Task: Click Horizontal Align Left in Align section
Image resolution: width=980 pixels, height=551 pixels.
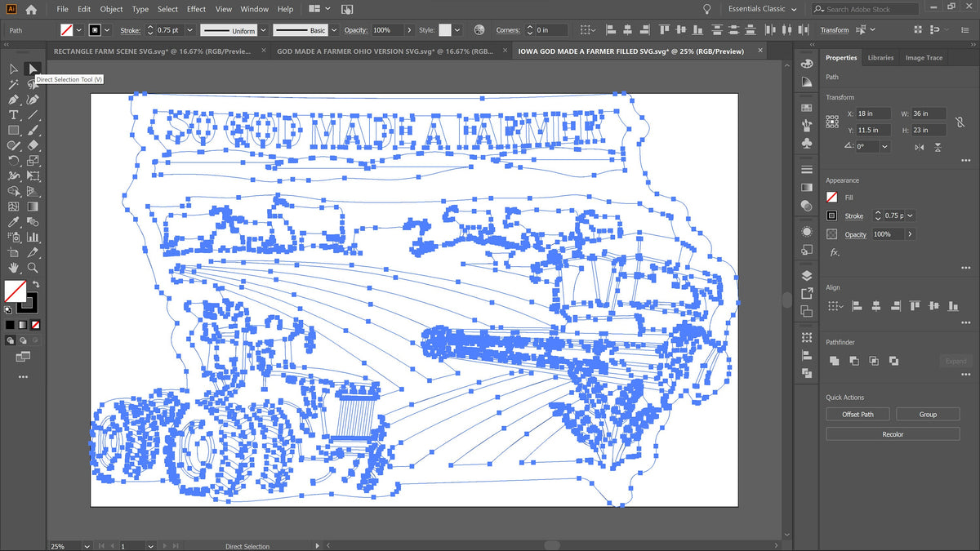Action: click(857, 306)
